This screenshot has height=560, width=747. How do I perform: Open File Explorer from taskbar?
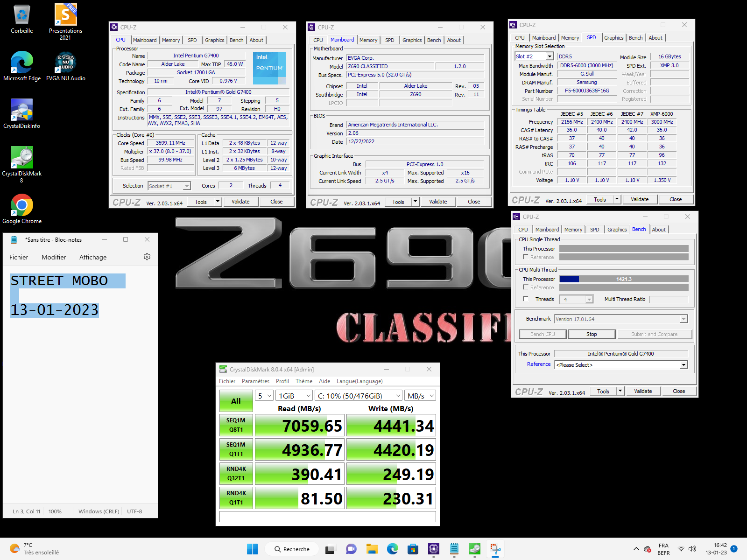[x=372, y=549]
